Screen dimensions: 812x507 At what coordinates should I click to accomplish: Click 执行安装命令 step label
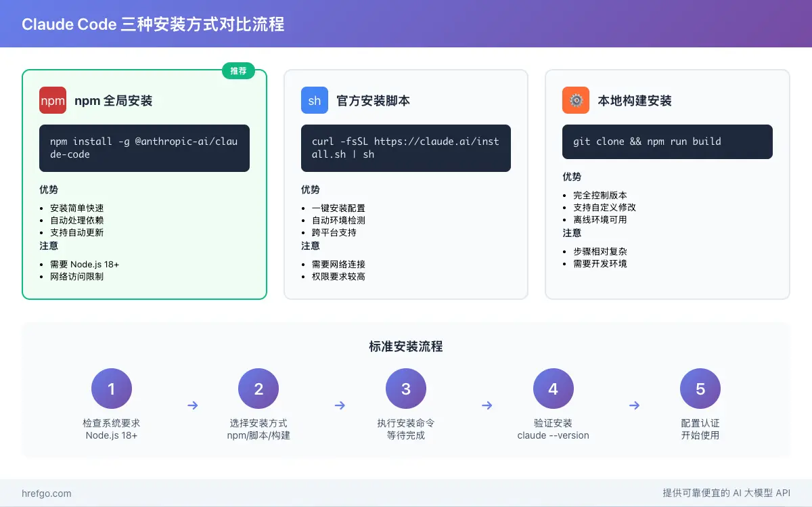[406, 423]
